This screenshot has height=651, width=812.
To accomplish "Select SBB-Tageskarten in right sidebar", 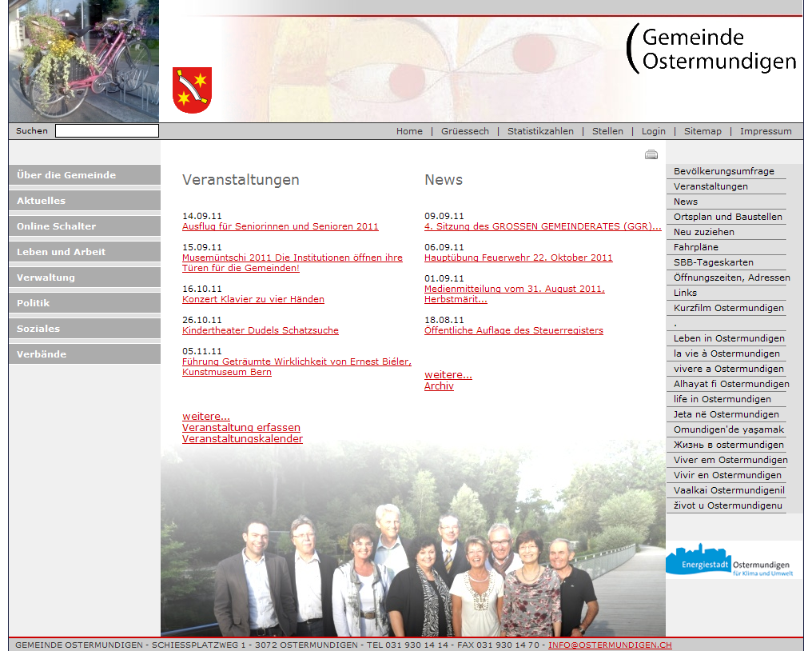I will tap(714, 262).
